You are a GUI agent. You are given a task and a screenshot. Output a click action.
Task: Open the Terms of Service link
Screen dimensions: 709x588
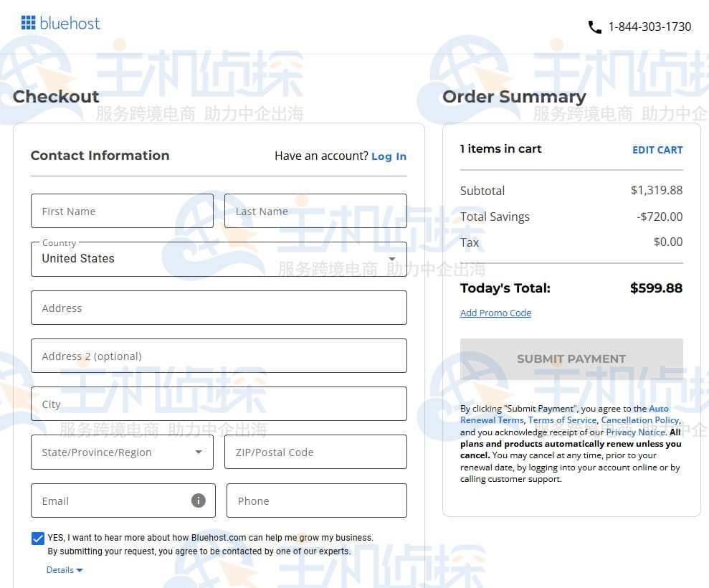(562, 420)
